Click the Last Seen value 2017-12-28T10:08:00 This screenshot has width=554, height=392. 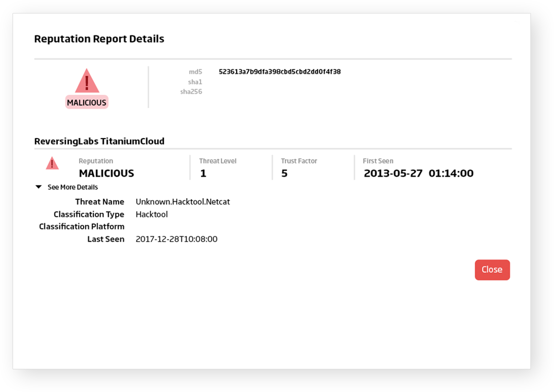[176, 239]
